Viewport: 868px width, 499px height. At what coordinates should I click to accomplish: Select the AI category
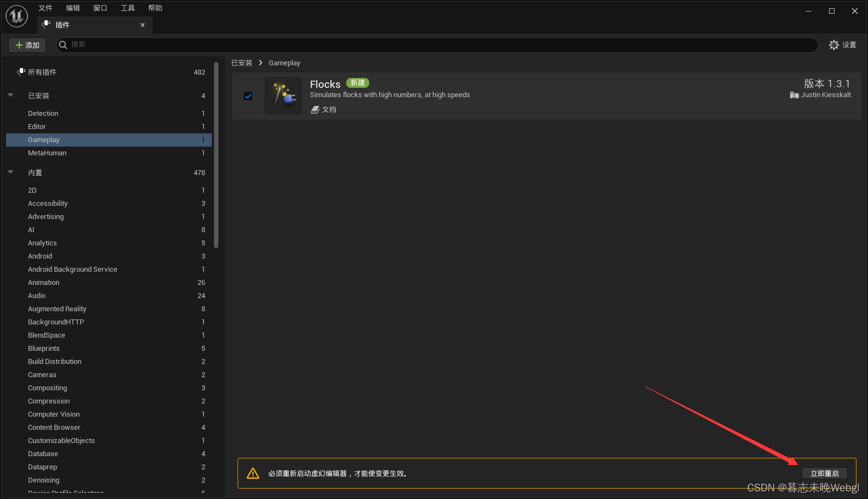click(x=109, y=230)
